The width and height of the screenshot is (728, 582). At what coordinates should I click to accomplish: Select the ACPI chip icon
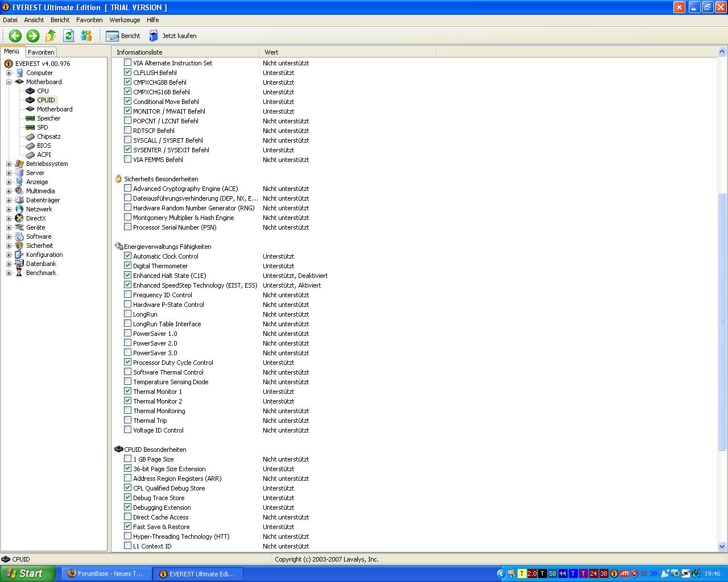tap(30, 155)
